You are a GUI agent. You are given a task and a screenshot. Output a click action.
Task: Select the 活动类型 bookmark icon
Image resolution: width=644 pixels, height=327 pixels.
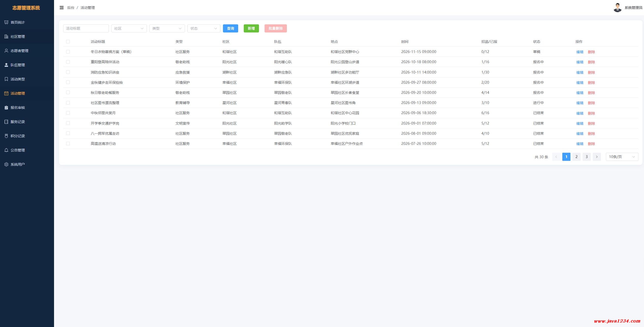tap(6, 79)
